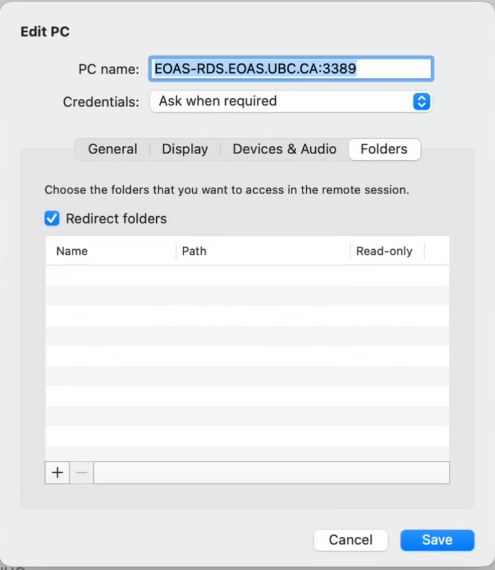Expand the 'Ask when required' credentials menu
The image size is (495, 570).
tap(291, 101)
